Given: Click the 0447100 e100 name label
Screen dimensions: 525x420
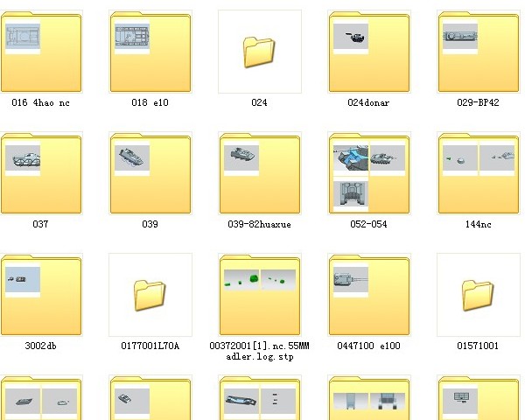Looking at the screenshot, I should click(x=368, y=346).
